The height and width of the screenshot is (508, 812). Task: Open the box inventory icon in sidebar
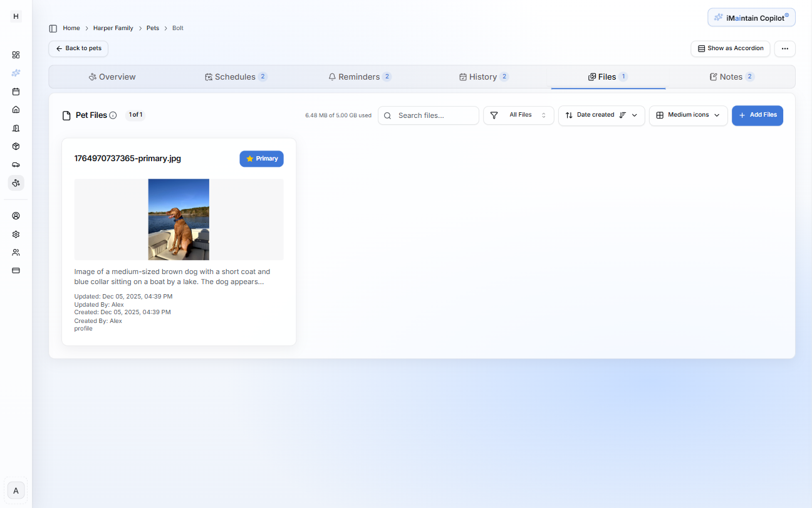[x=16, y=146]
